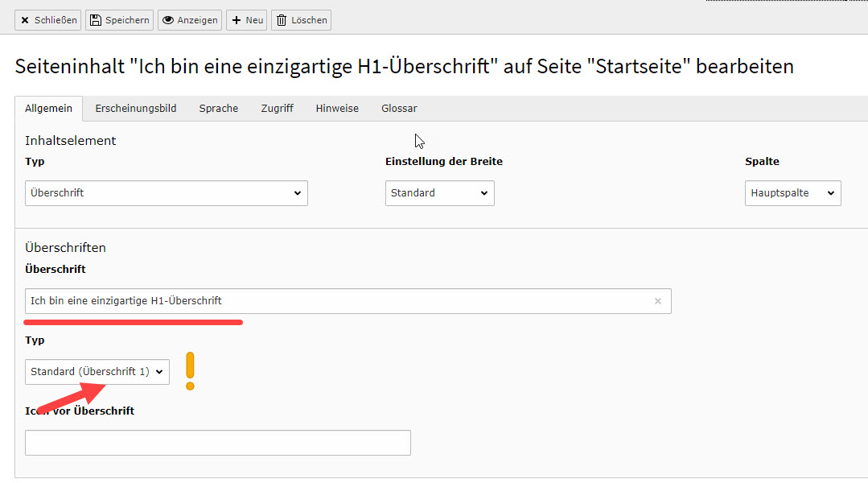The width and height of the screenshot is (868, 483).
Task: Open the Standard (Überschrift 1) dropdown
Action: pos(97,372)
